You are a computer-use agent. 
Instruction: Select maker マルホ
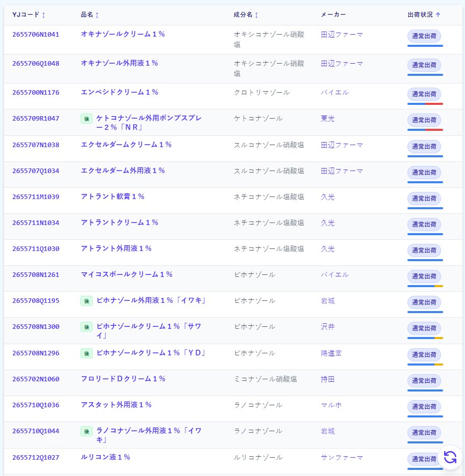point(331,405)
